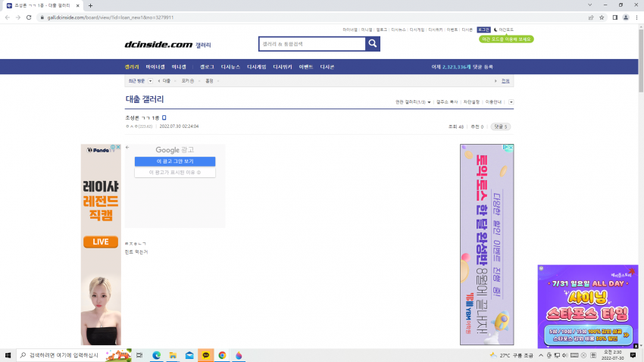Open 디시뉴스 in the navigation bar
644x362 pixels.
click(x=230, y=67)
